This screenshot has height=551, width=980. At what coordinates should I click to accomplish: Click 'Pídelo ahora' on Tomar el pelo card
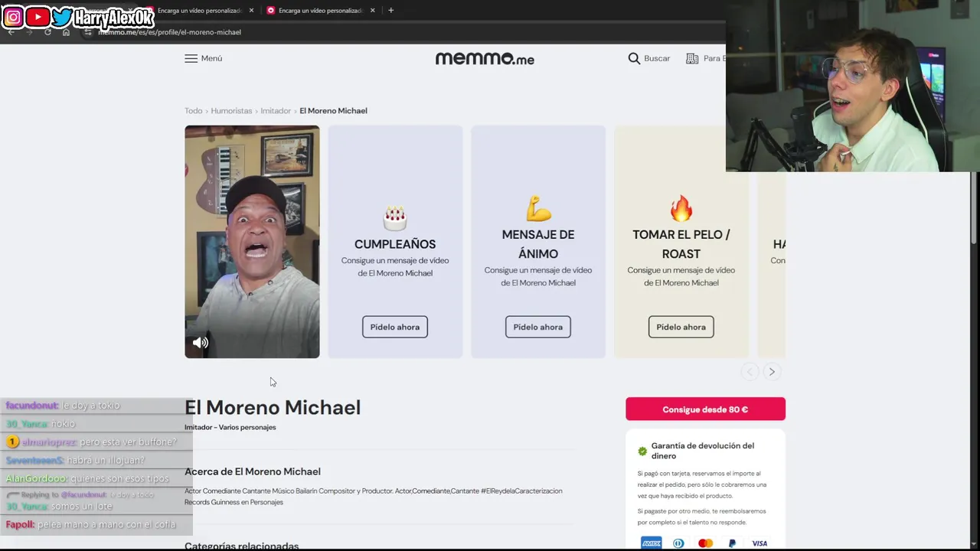click(x=681, y=327)
